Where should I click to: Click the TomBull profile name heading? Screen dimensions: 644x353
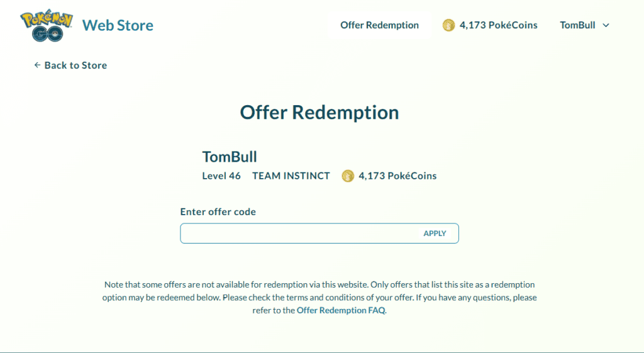(x=230, y=157)
